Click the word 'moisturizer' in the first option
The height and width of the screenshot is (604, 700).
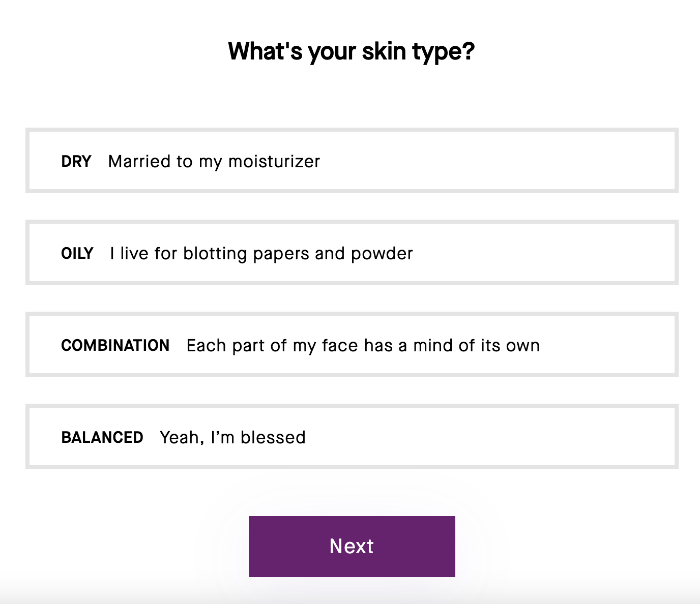(x=274, y=162)
